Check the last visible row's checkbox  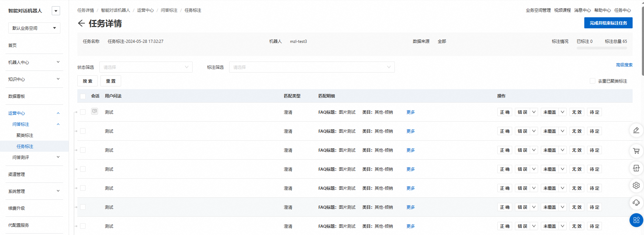pyautogui.click(x=83, y=226)
